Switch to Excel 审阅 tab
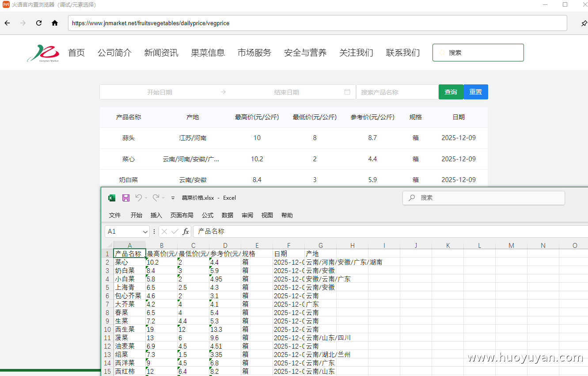The image size is (588, 376). tap(247, 215)
